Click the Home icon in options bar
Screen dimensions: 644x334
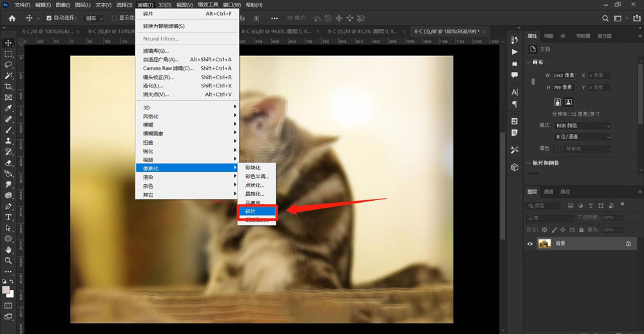[x=12, y=18]
